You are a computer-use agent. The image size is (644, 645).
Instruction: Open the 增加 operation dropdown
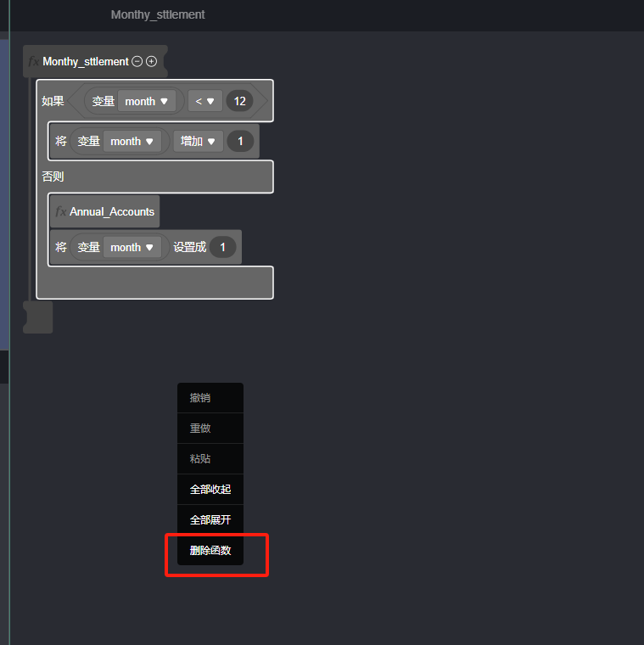click(x=199, y=142)
